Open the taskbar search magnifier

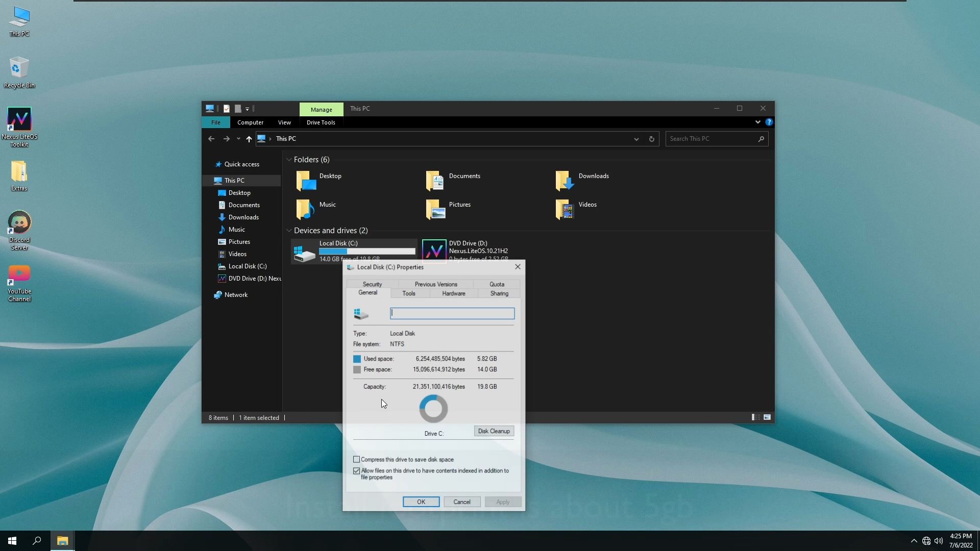click(37, 541)
